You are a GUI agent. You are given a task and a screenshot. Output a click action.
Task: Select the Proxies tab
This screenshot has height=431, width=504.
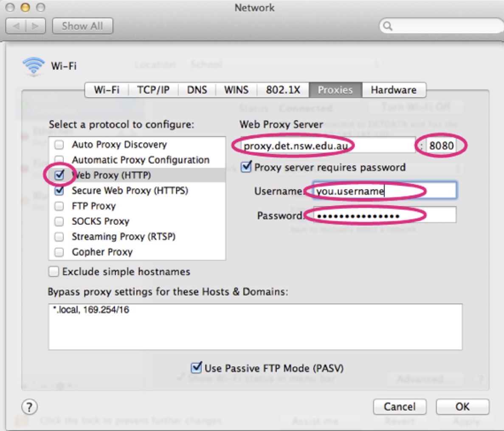335,90
